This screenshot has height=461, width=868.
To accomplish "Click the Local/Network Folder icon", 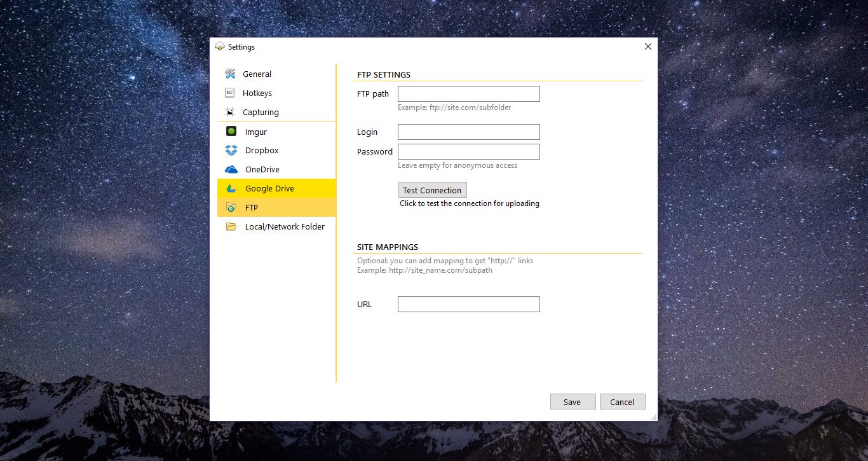I will coord(231,226).
